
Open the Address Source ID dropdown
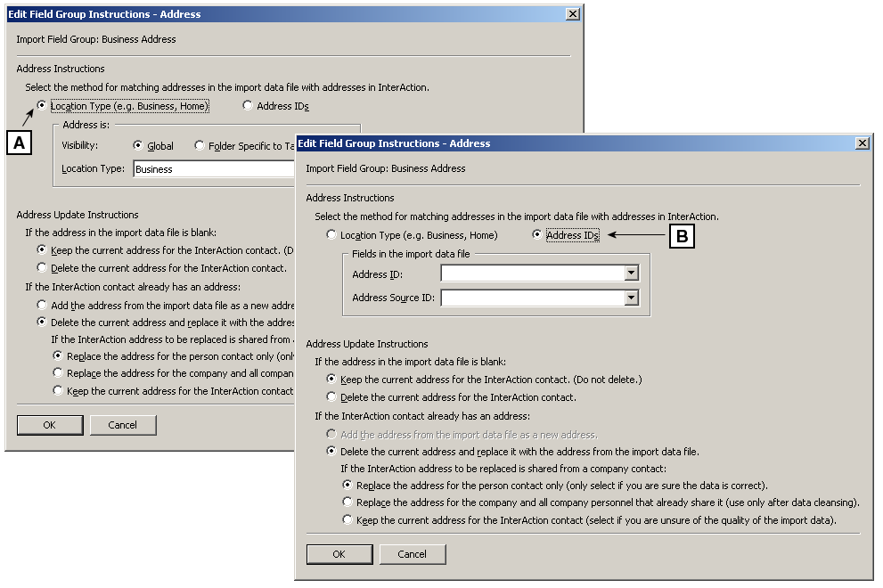[x=631, y=297]
